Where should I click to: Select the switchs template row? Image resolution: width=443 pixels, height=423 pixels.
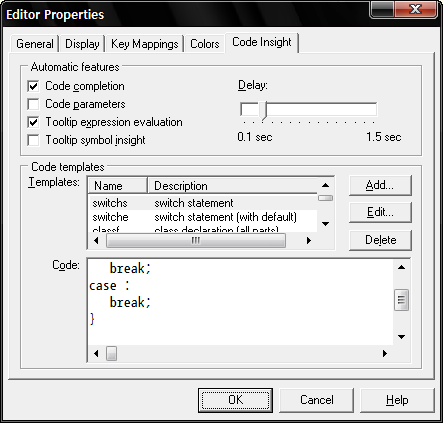pos(203,203)
